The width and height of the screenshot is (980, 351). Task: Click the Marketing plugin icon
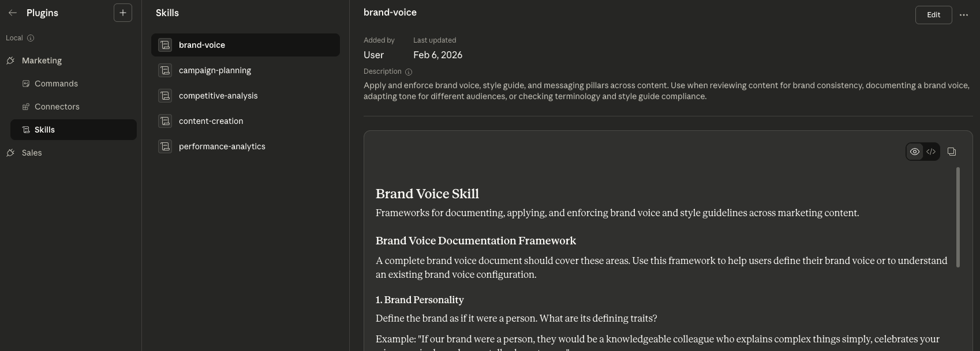coord(10,60)
